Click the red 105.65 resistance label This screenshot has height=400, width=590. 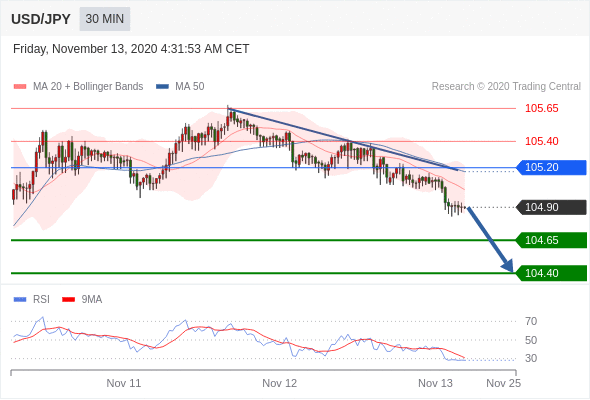click(542, 108)
